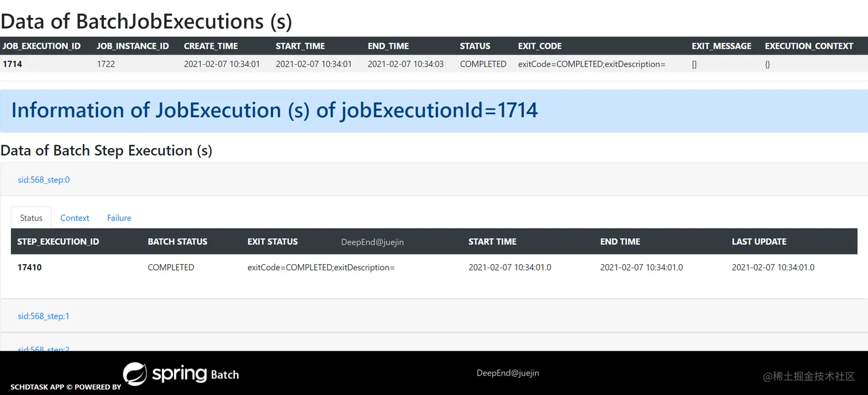Click the CREATE_TIME column header

point(211,46)
